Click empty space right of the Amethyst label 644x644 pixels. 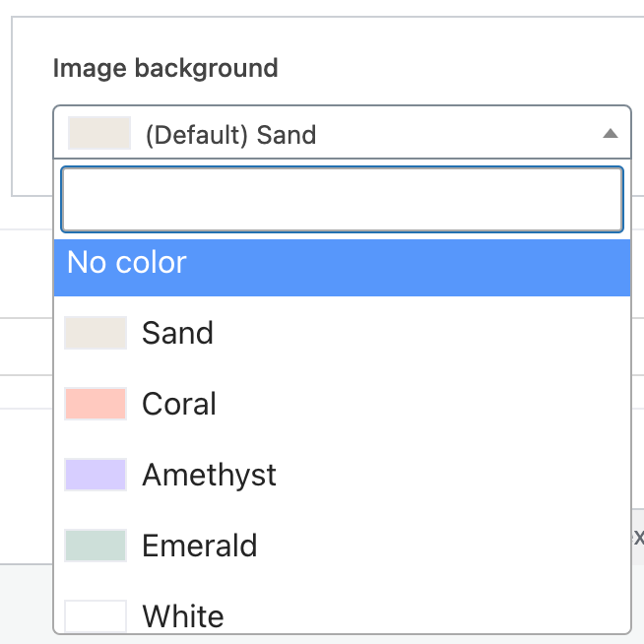tap(452, 475)
